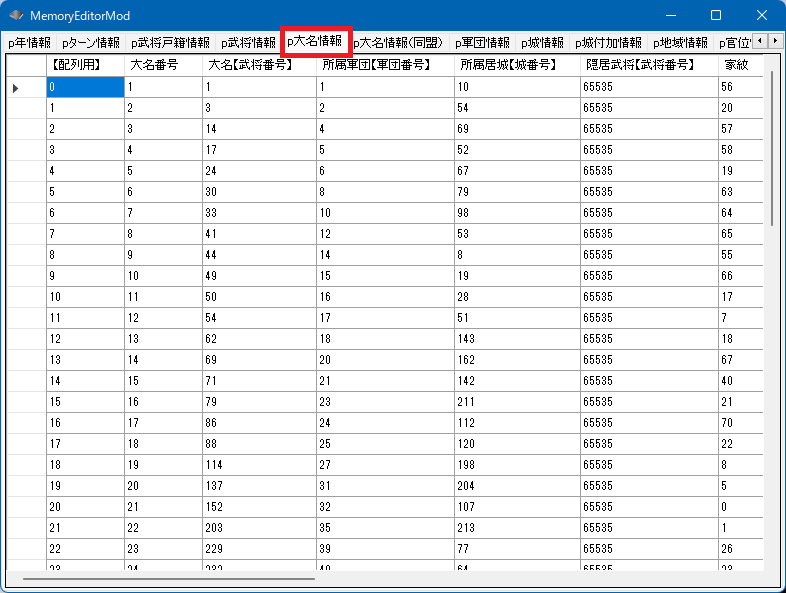The image size is (786, 593).
Task: Maximize the MemoryEditorMod window
Action: click(x=715, y=16)
